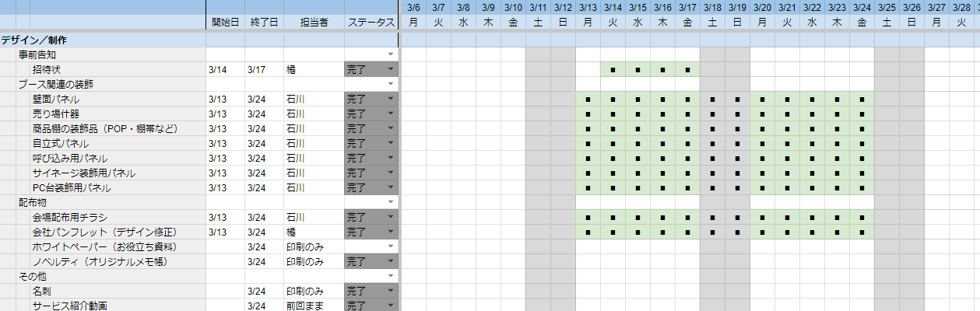The width and height of the screenshot is (980, 311).
Task: Select the 3/24 date column header
Action: click(x=862, y=8)
